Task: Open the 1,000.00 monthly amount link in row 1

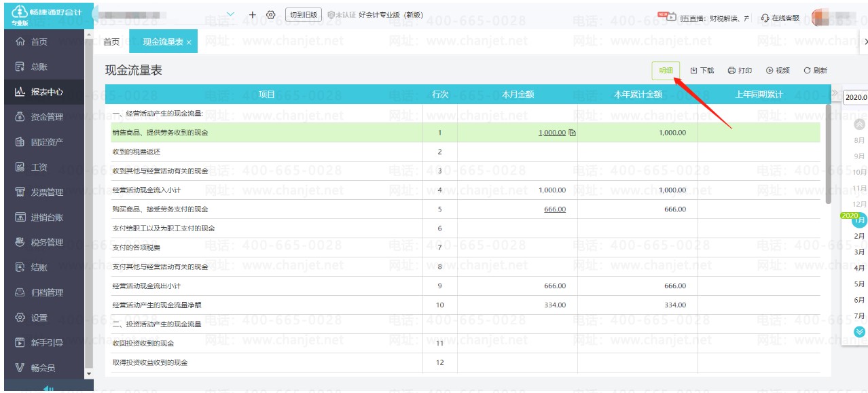Action: (x=552, y=133)
